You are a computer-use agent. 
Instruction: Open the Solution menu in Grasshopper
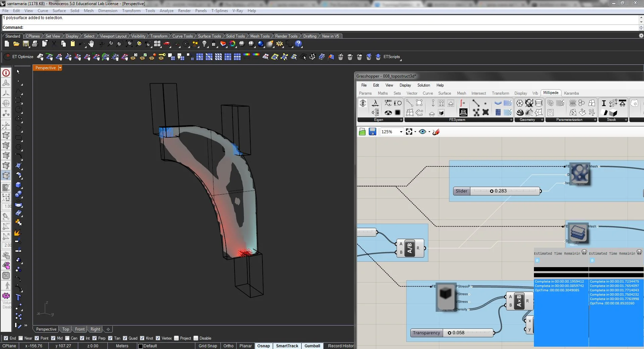pos(424,85)
